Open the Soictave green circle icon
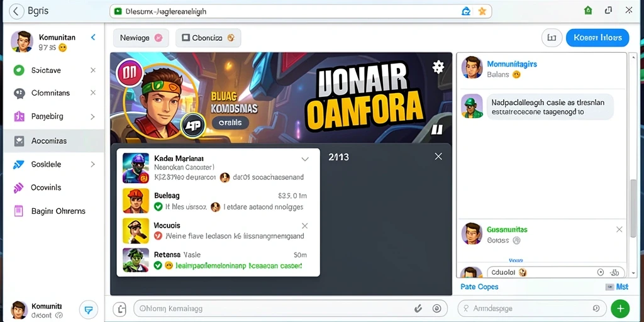The image size is (644, 322). point(19,70)
